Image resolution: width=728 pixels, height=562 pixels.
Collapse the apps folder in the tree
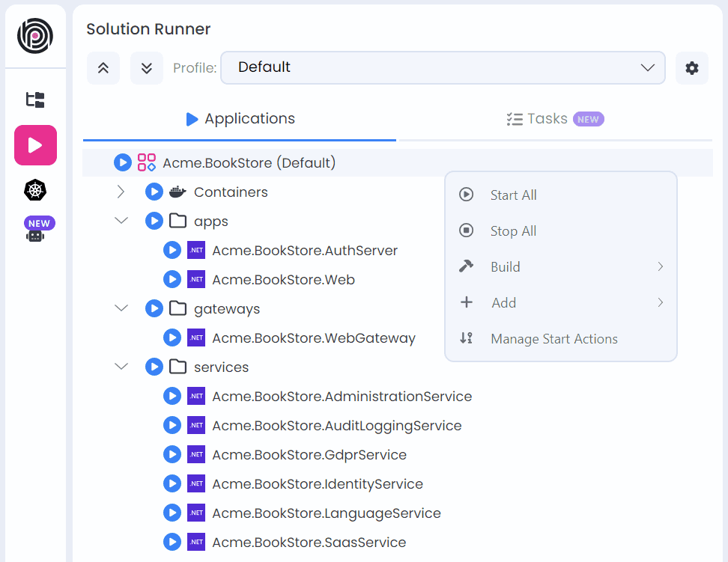tap(121, 221)
